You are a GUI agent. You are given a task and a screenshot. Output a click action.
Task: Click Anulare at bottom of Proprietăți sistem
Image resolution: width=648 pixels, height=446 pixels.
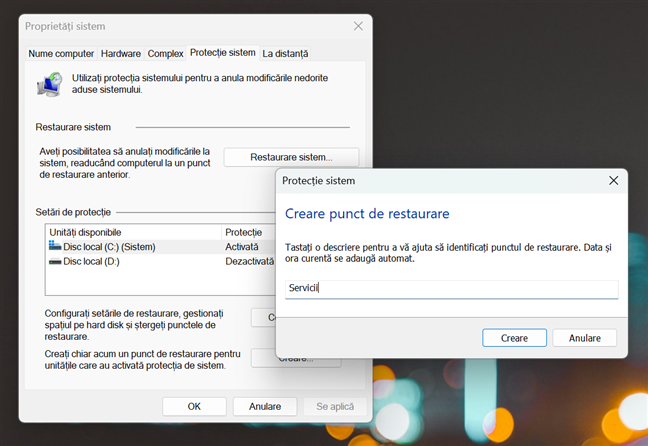click(264, 406)
